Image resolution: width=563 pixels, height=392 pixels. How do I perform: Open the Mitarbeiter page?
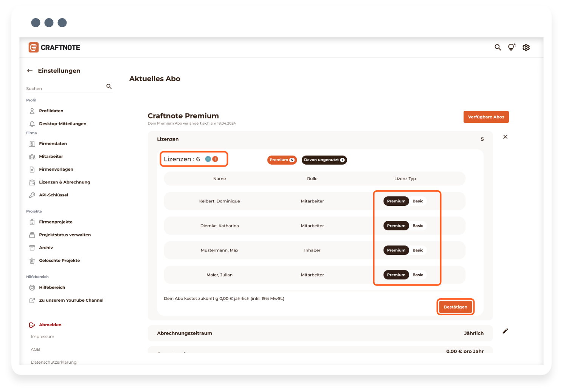point(51,156)
